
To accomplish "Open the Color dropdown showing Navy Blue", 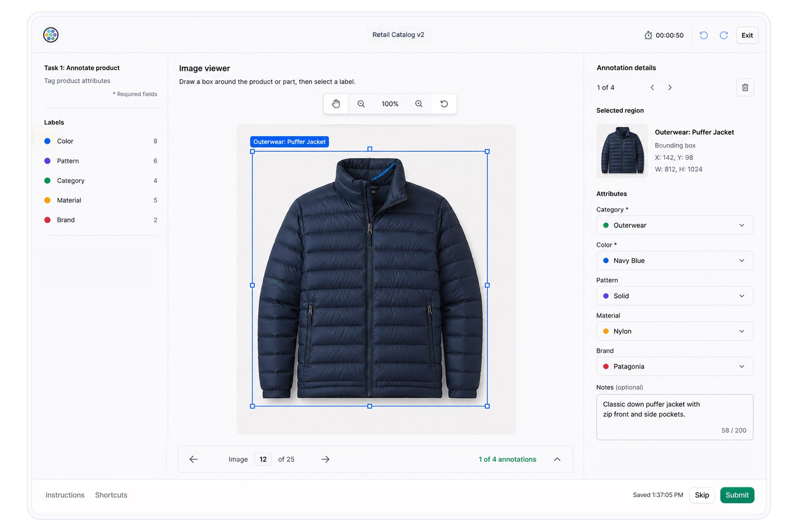I will (675, 261).
